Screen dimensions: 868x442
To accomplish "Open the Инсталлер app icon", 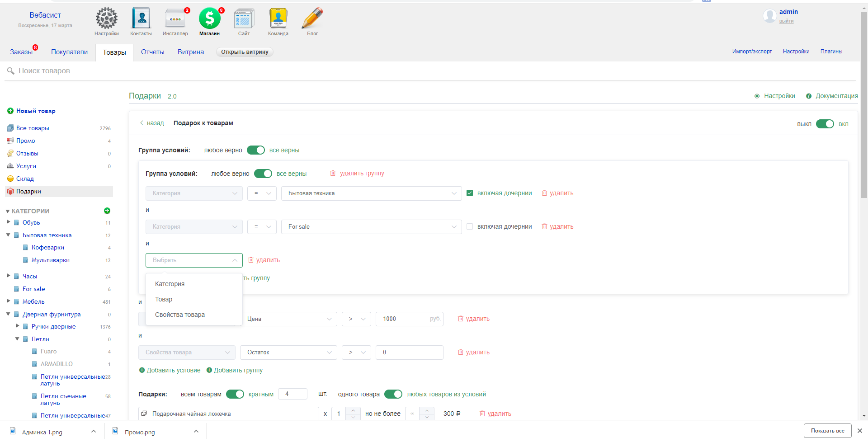I will [175, 19].
